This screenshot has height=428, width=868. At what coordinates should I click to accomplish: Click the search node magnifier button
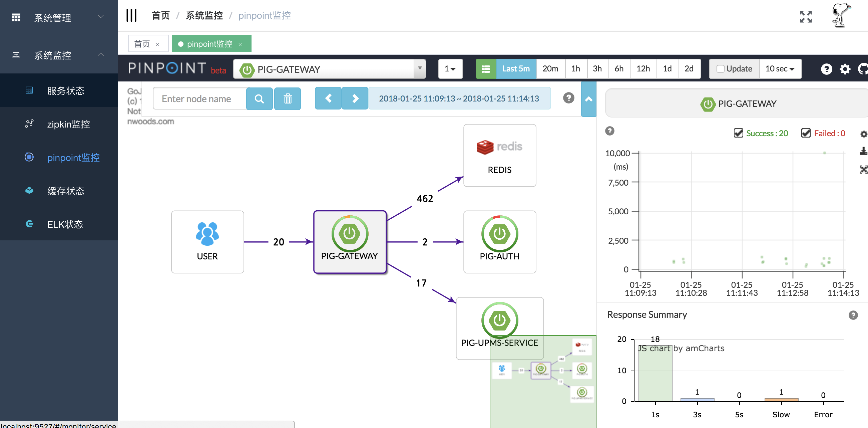pyautogui.click(x=259, y=99)
